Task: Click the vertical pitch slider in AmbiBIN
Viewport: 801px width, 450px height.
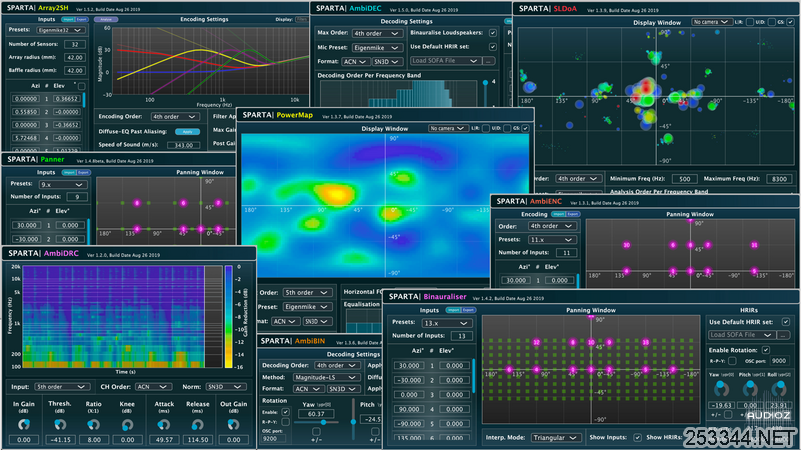Action: coord(353,418)
